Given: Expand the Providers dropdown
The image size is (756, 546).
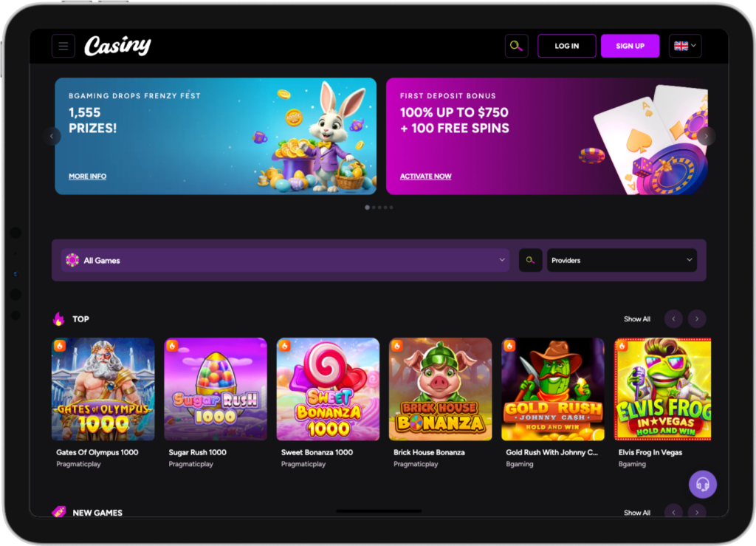Looking at the screenshot, I should click(622, 261).
